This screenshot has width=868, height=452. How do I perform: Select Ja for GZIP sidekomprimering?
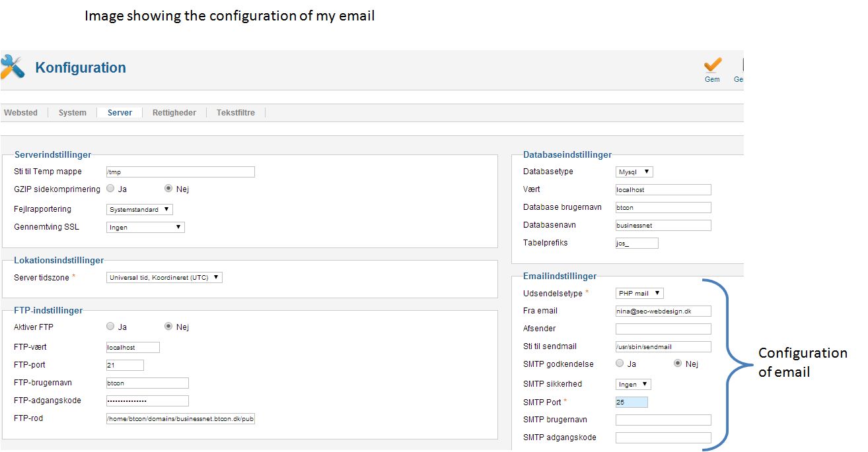click(110, 189)
